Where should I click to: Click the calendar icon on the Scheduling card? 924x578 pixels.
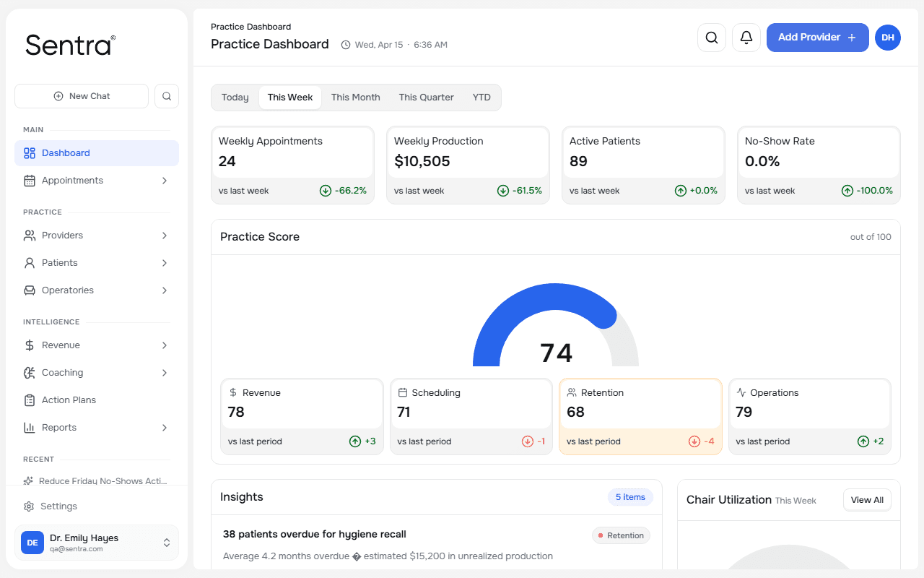(403, 392)
